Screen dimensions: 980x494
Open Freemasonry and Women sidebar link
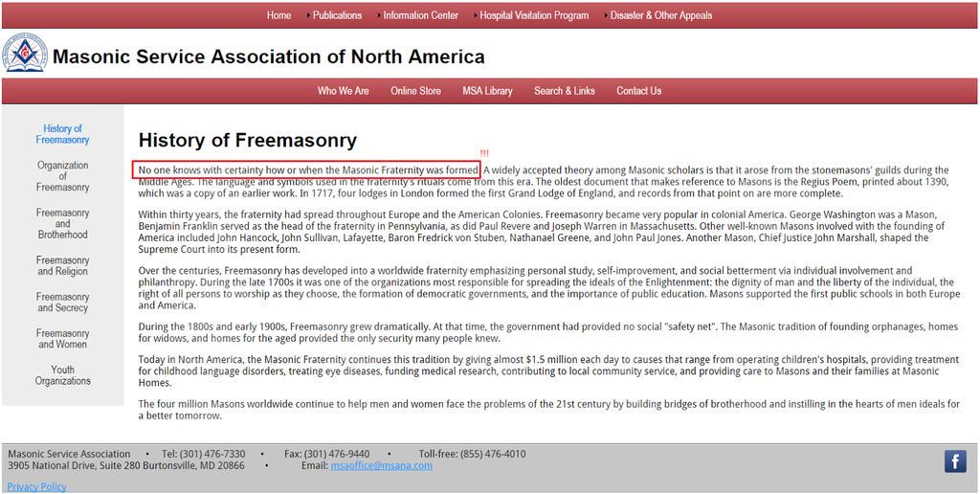pyautogui.click(x=62, y=338)
